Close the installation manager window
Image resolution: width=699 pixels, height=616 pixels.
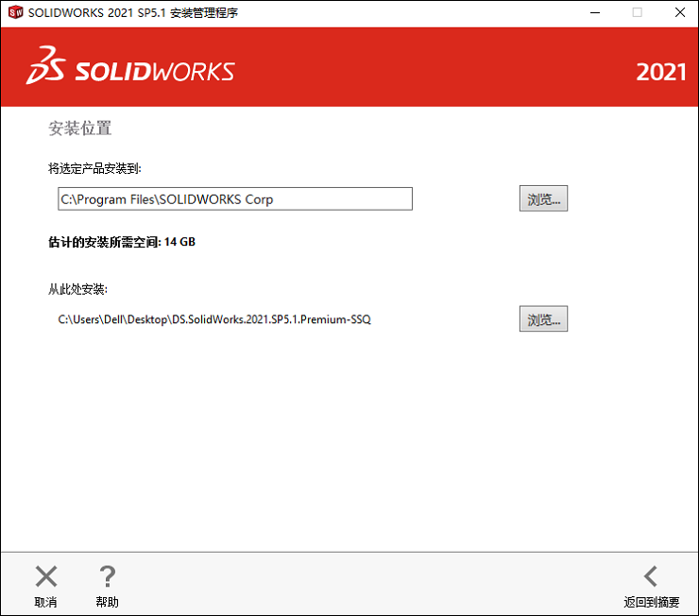click(x=680, y=12)
